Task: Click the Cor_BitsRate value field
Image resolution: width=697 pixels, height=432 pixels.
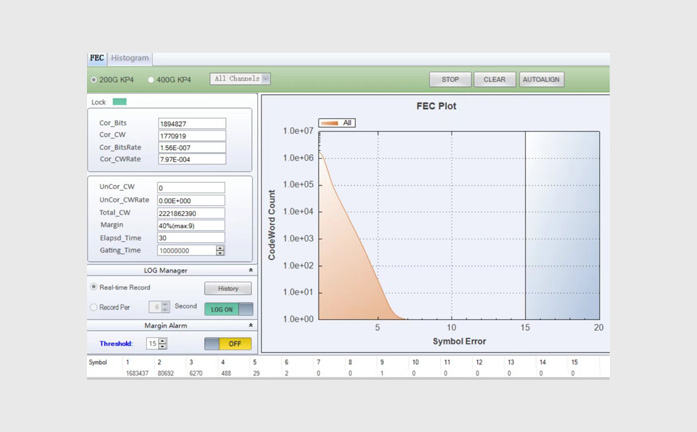Action: click(x=192, y=148)
